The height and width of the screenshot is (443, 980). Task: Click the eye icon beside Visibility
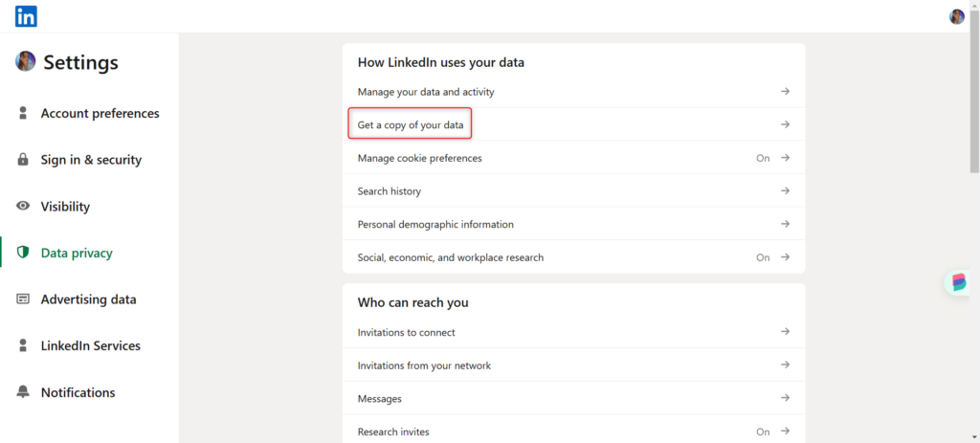tap(23, 207)
